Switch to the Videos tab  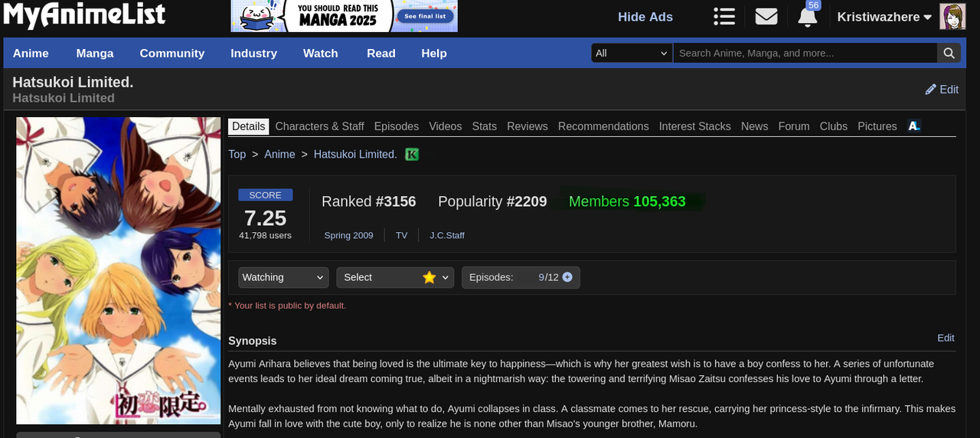click(446, 126)
